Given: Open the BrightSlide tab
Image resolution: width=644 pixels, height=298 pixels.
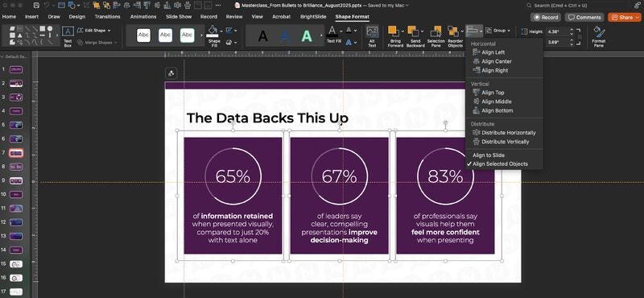Looking at the screenshot, I should [x=313, y=17].
